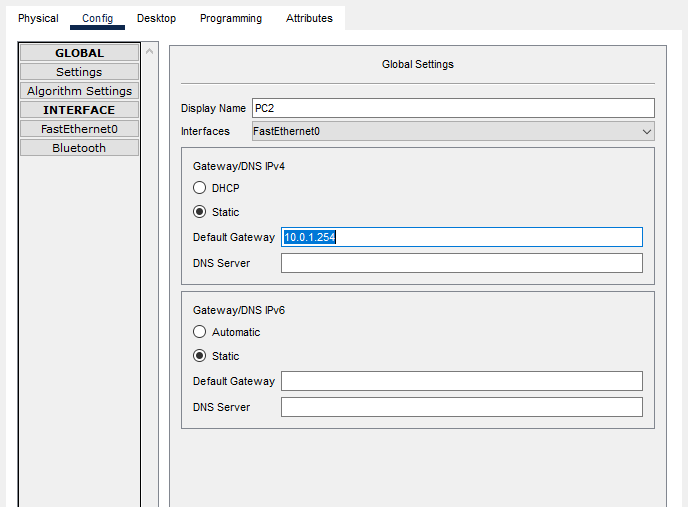The image size is (688, 507).
Task: Select Static under Gateway/DNS IPv6
Action: click(199, 356)
